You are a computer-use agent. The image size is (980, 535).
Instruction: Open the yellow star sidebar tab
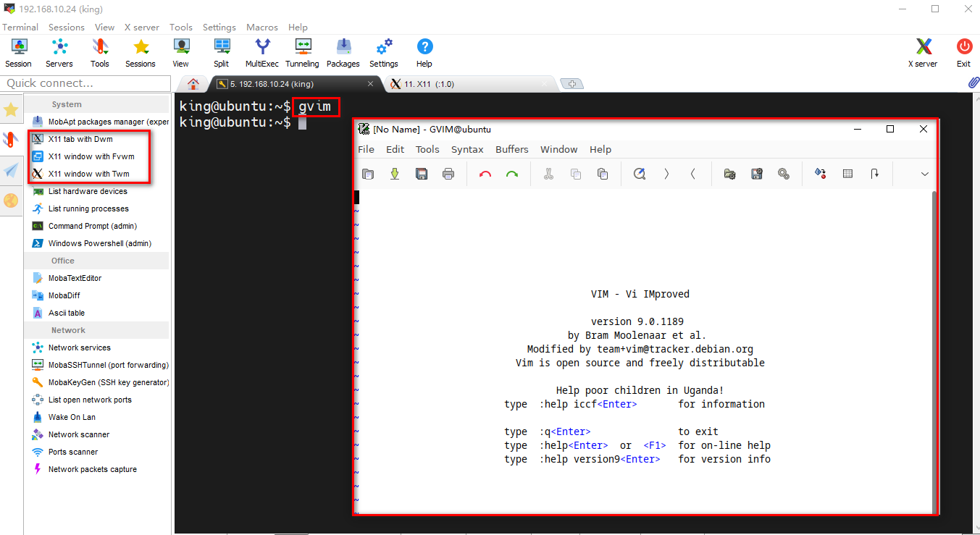point(11,110)
